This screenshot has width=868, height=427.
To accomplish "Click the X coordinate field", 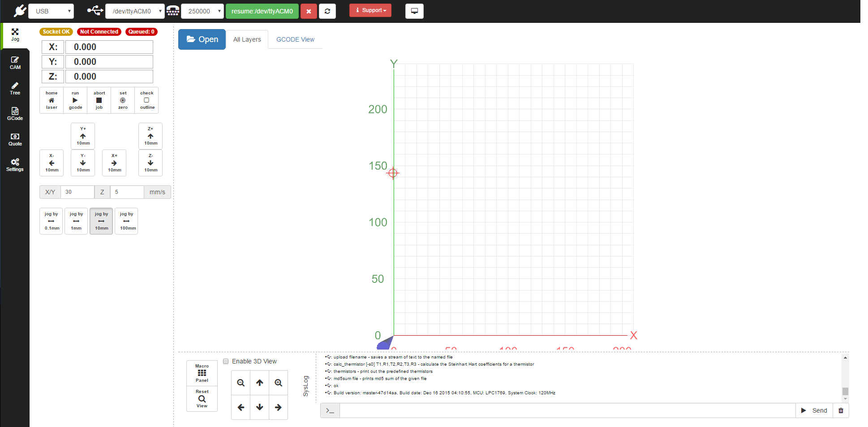I will (x=109, y=47).
